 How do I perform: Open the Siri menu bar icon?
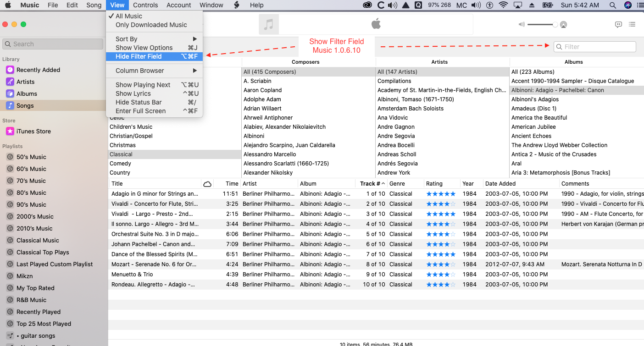click(x=628, y=5)
